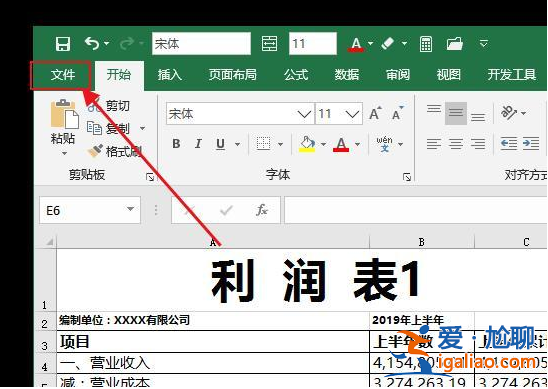Switch to the 开始 tab
Image resolution: width=548 pixels, height=389 pixels.
[x=119, y=75]
